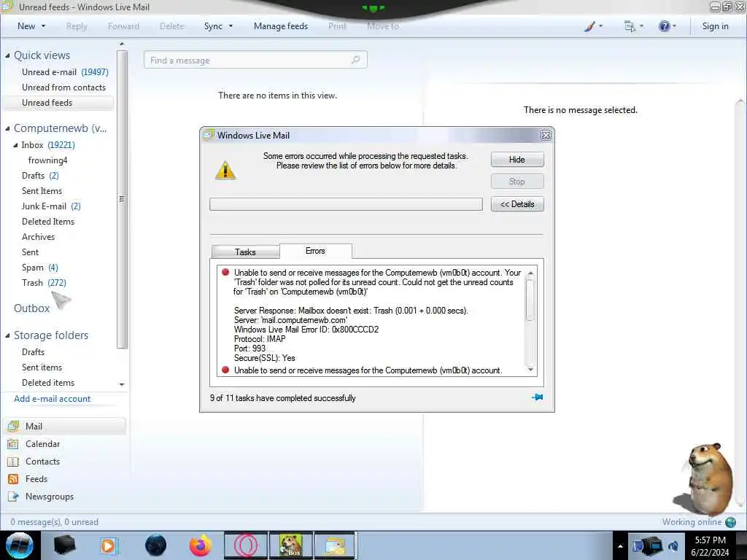
Task: Collapse the Computernewb account section
Action: coord(7,128)
